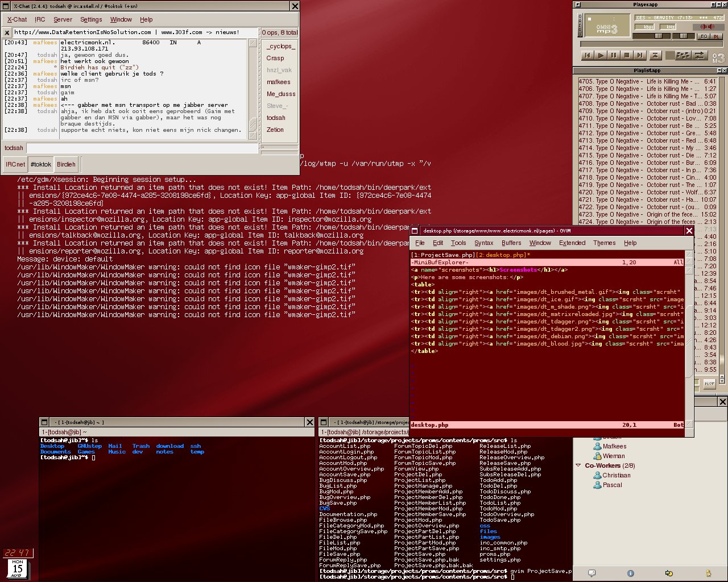Viewport: 728px width, 582px height.
Task: Open the IRC menu in X-Chat
Action: 40,19
